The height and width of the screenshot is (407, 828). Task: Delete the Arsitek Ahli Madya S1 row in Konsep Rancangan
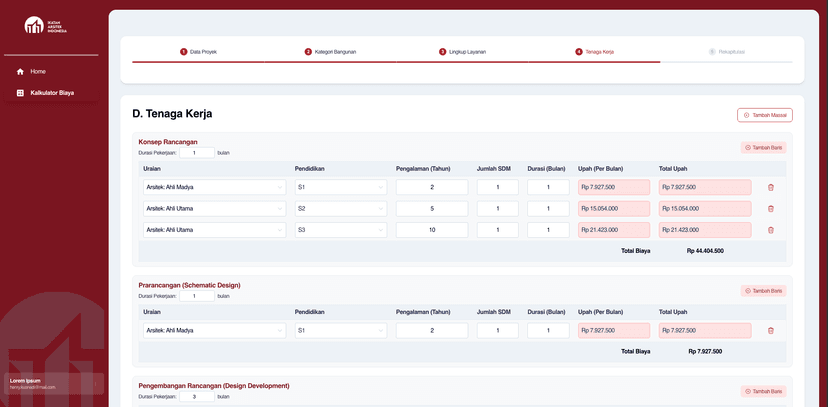[x=770, y=187]
